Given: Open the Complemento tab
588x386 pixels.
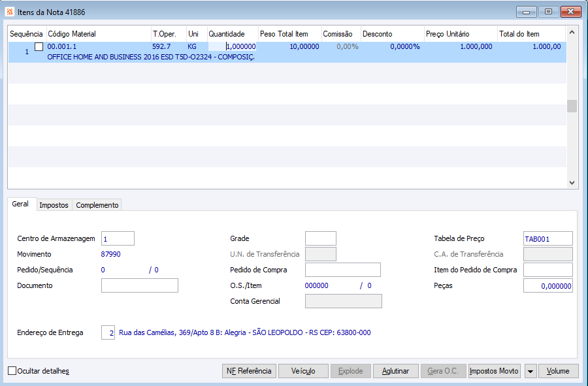Looking at the screenshot, I should (97, 205).
